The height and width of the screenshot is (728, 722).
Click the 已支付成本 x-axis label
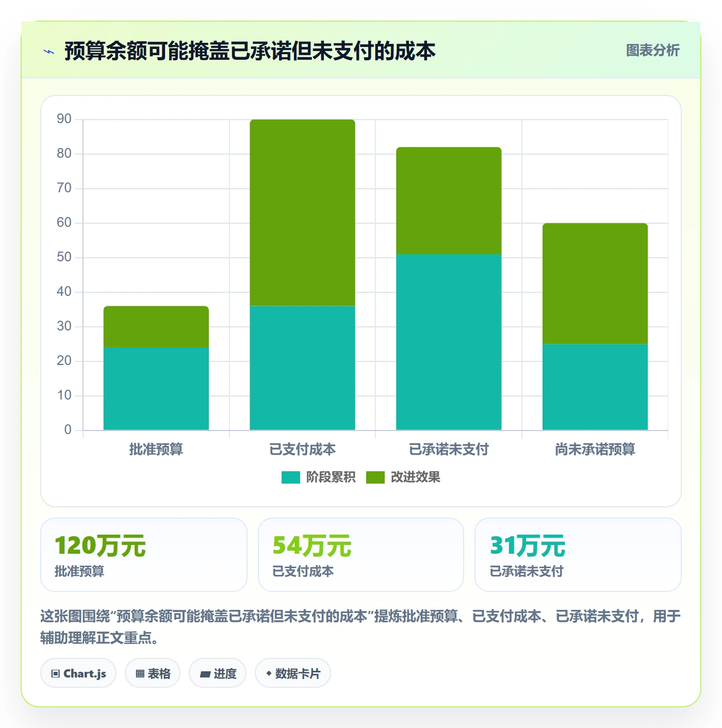(303, 450)
